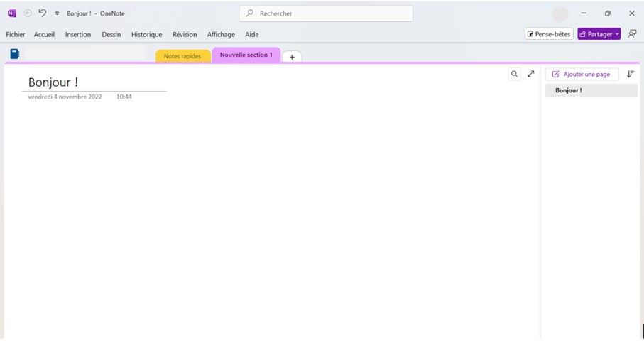This screenshot has width=644, height=341.
Task: Switch to the Insertion ribbon tab
Action: [78, 34]
